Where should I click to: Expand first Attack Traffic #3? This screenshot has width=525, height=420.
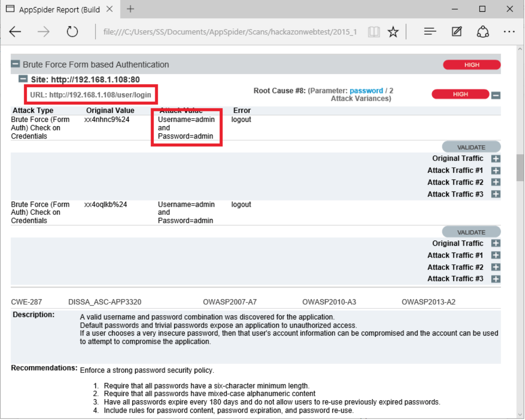pos(496,194)
